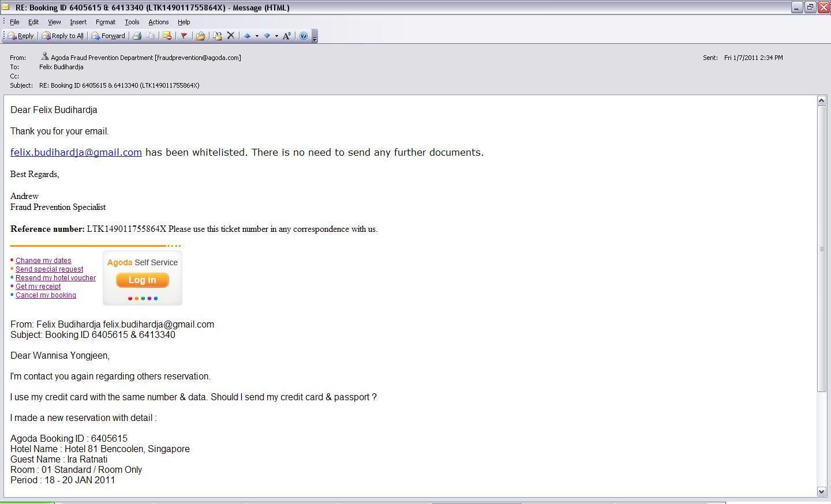Click the toolbar drag handle grip

pyautogui.click(x=4, y=36)
